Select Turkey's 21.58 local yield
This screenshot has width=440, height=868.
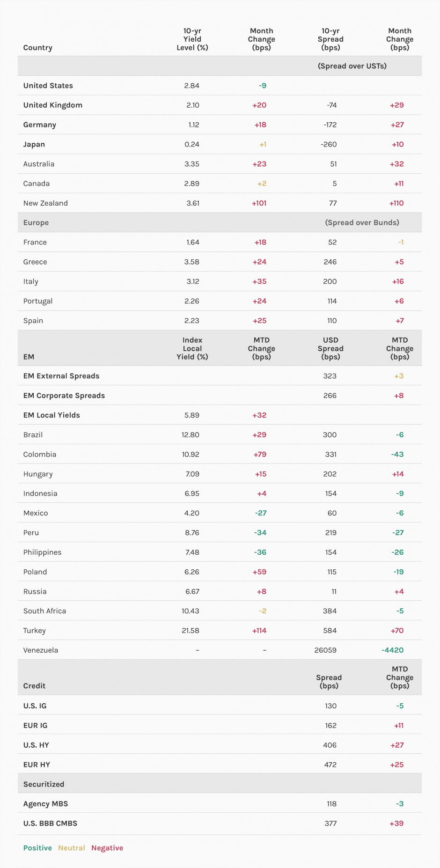tap(191, 631)
